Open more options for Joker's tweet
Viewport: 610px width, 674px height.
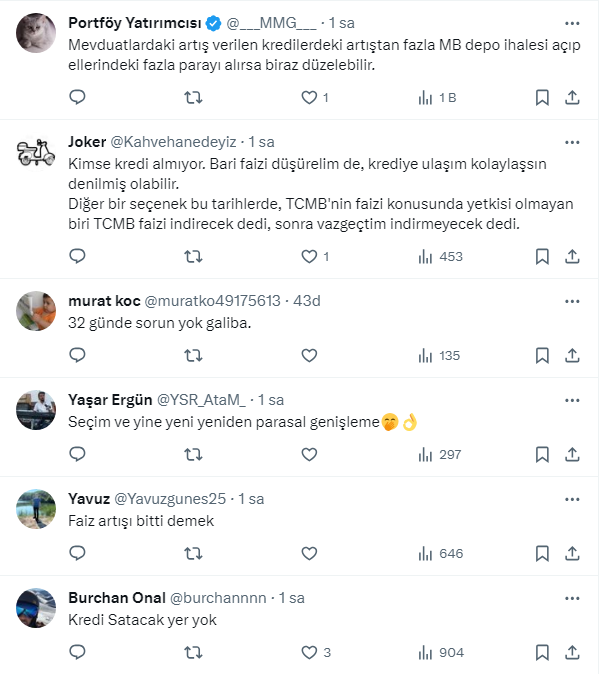[571, 142]
